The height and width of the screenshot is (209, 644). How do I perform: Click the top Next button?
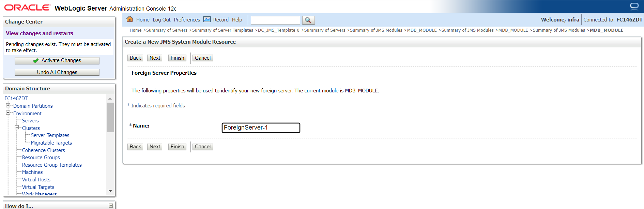(155, 58)
